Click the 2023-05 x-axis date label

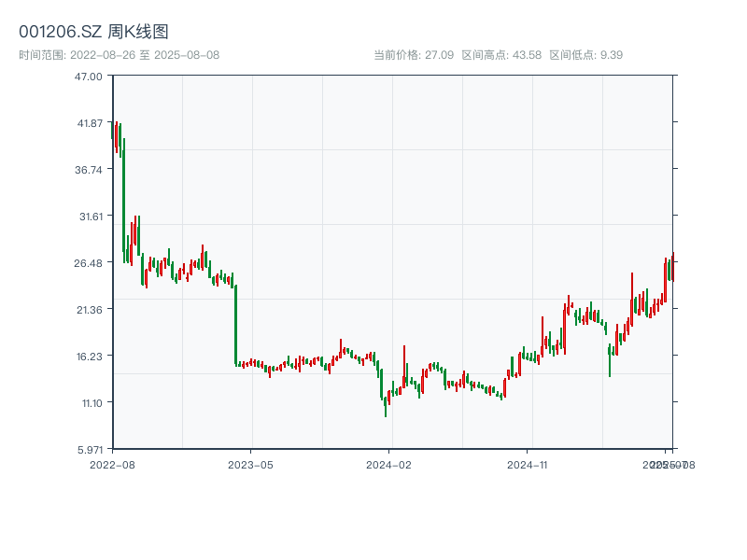(251, 464)
